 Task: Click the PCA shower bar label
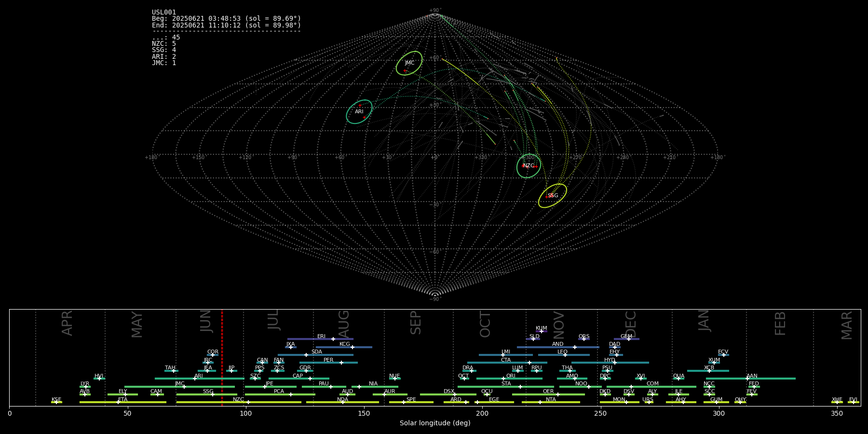pyautogui.click(x=279, y=391)
